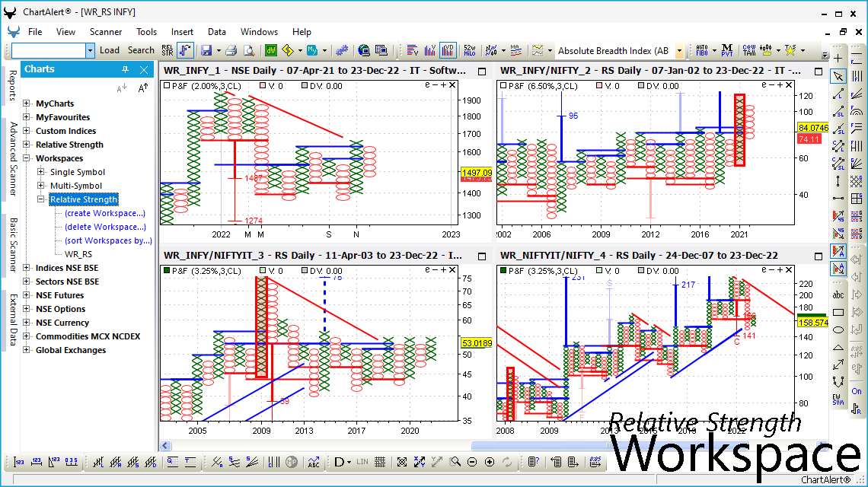Click the T&S star icon

(x=790, y=50)
